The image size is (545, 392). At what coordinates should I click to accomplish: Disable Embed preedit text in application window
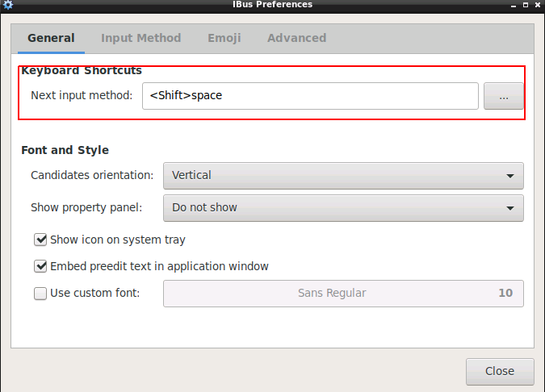pos(40,266)
